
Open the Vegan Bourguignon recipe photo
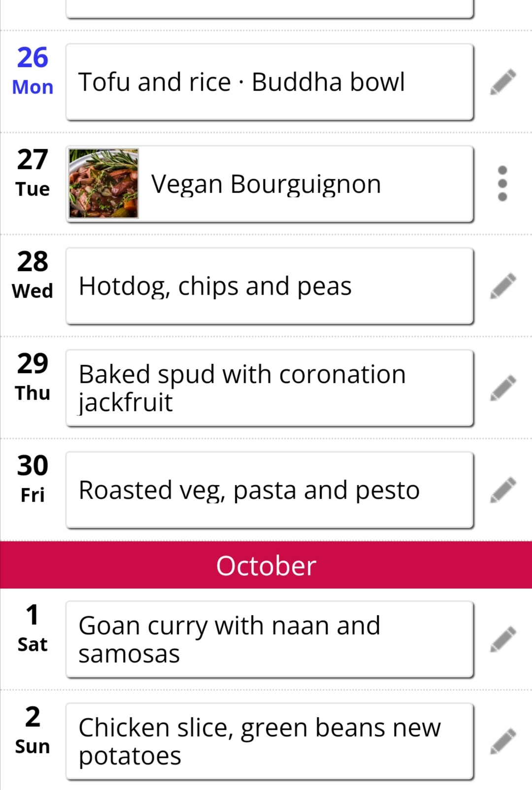point(103,183)
